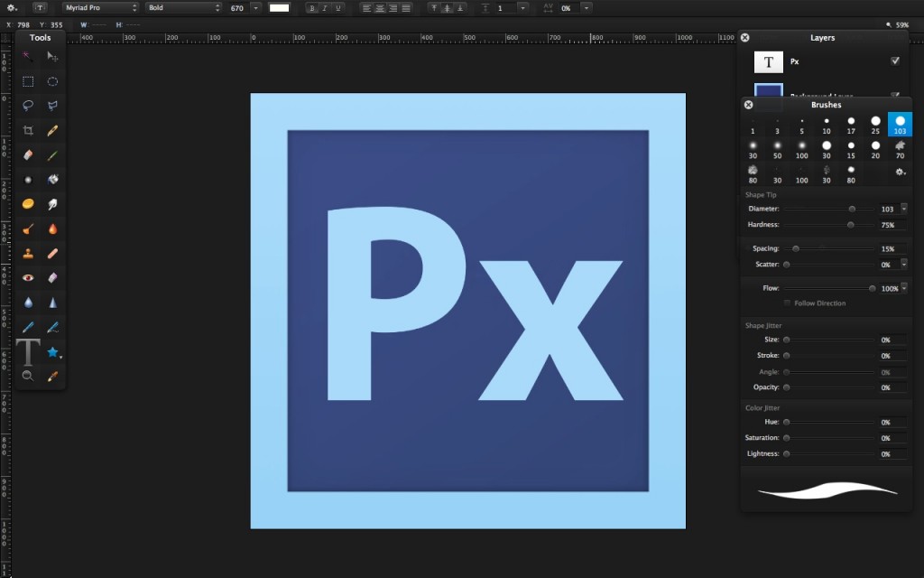Click the Hue jitter slider handle
Screen dimensions: 924x578
pos(786,423)
